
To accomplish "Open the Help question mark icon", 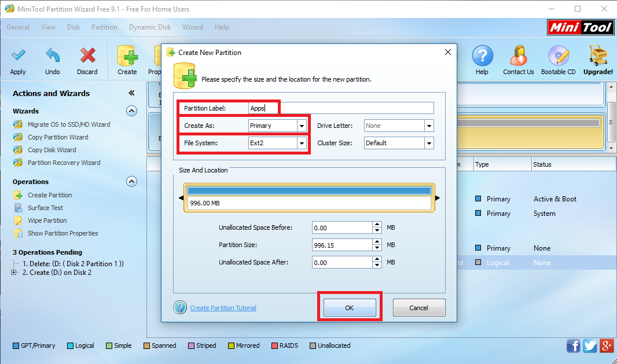I will coord(482,56).
